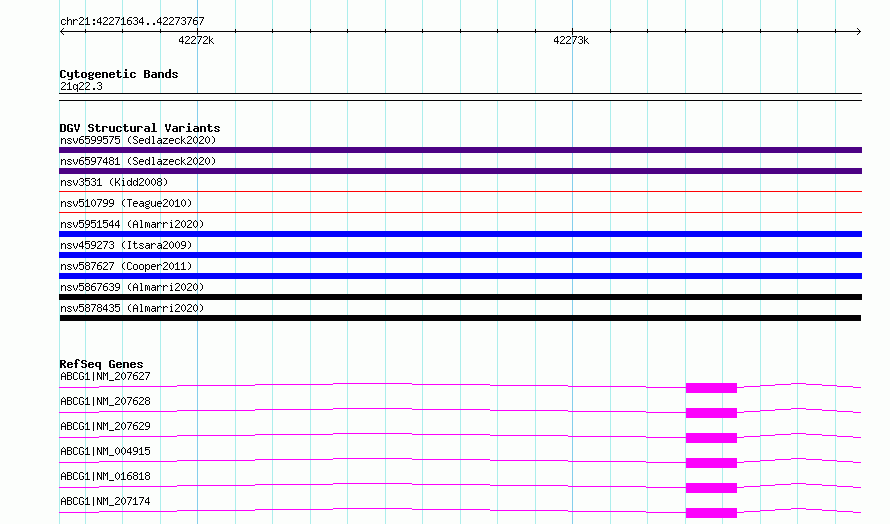
Task: Select the magenta exon block of NM_207627
Action: (x=711, y=388)
